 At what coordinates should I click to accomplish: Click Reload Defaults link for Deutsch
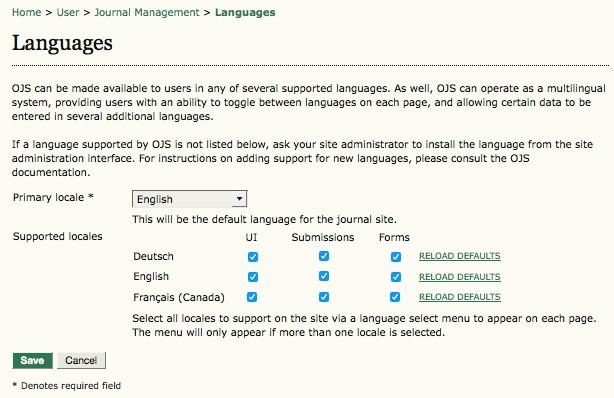click(x=460, y=256)
